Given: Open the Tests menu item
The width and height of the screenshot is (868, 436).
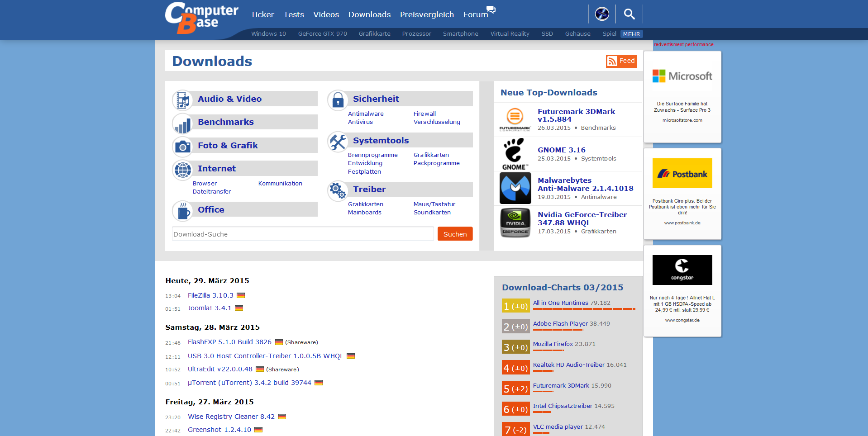Looking at the screenshot, I should [294, 14].
